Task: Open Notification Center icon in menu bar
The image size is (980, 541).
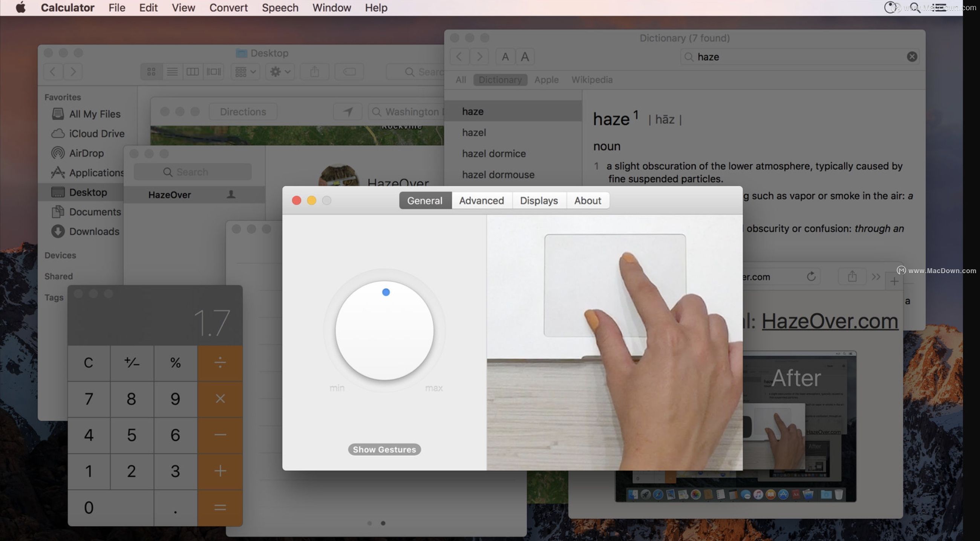Action: coord(940,8)
